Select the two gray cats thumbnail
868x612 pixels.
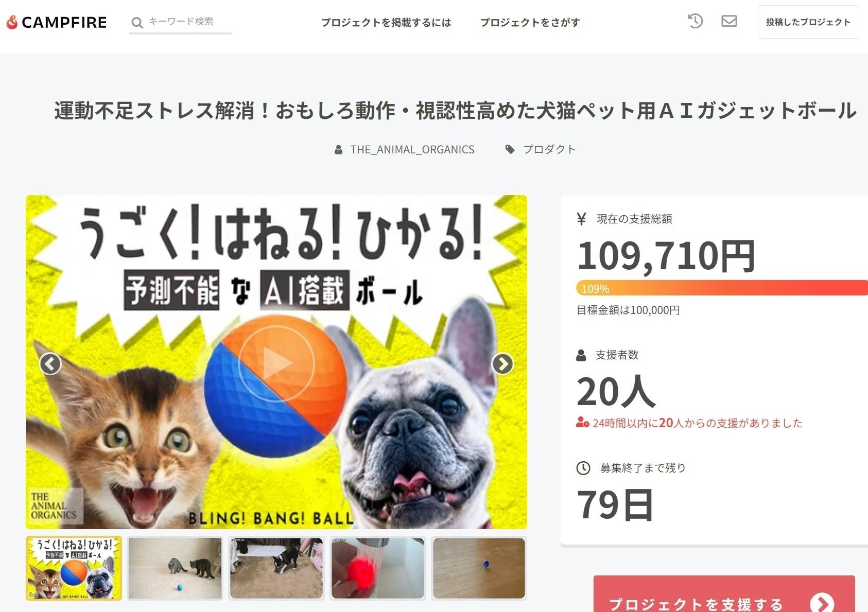(175, 568)
